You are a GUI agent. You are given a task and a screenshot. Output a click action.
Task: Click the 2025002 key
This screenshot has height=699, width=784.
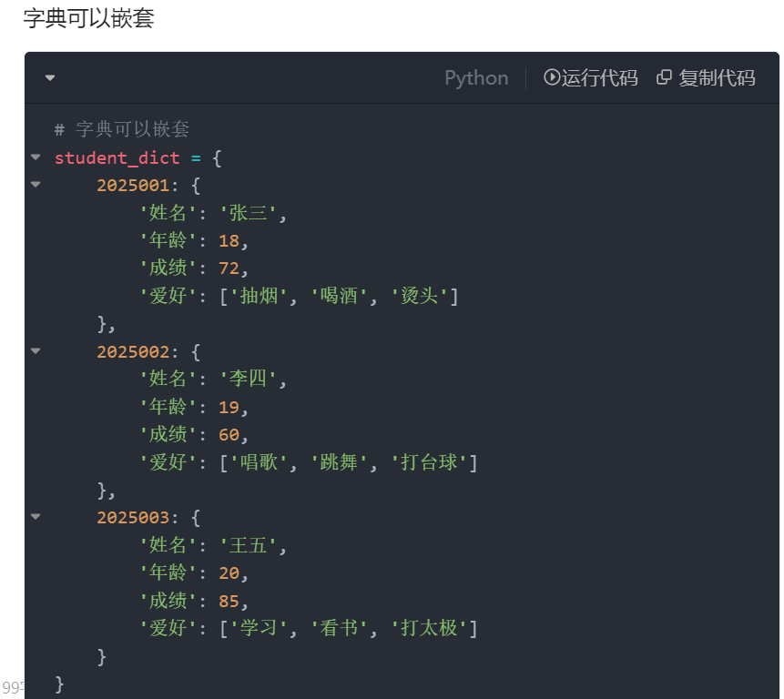[x=133, y=351]
